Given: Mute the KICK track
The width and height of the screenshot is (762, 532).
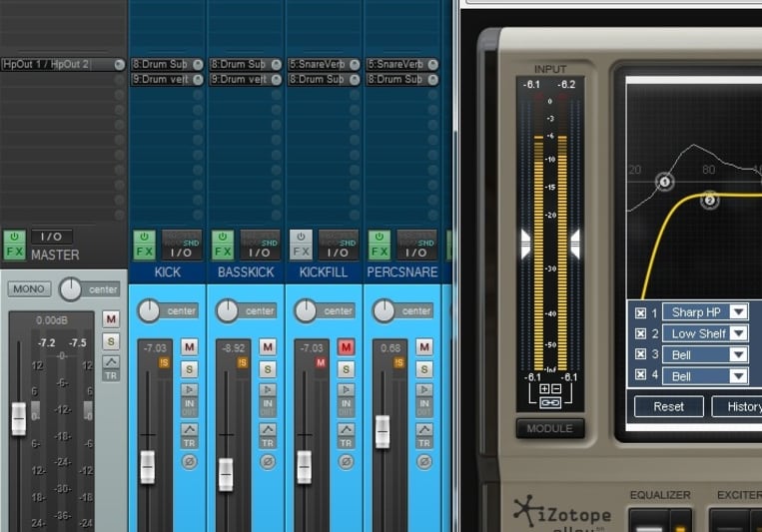Looking at the screenshot, I should pyautogui.click(x=189, y=347).
